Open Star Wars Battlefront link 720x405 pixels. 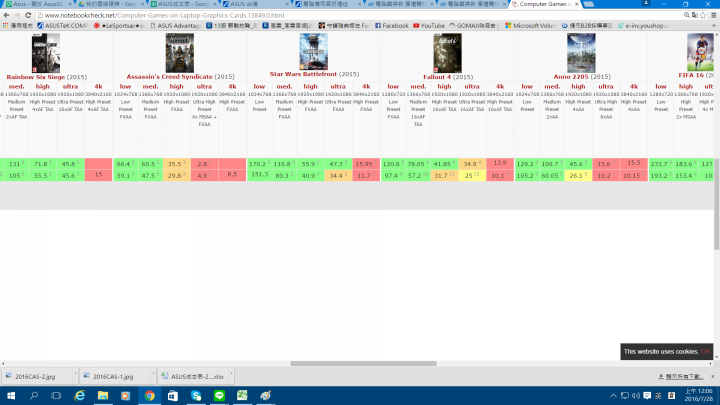(x=304, y=74)
